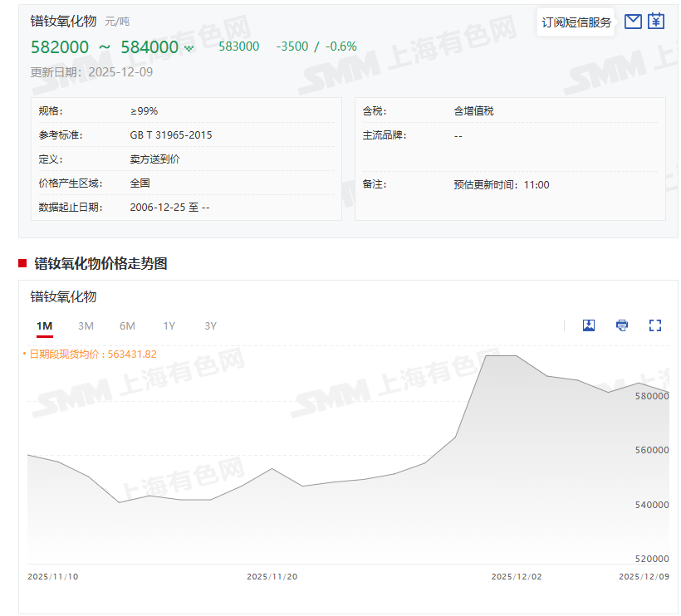This screenshot has height=616, width=681.
Task: Click the 镨钕氧化物价格走势图 section heading
Action: [x=100, y=263]
